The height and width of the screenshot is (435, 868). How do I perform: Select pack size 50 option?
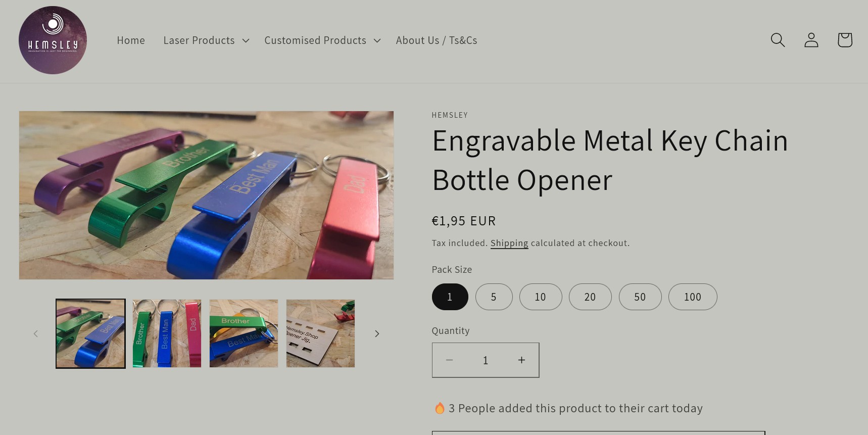pyautogui.click(x=640, y=297)
